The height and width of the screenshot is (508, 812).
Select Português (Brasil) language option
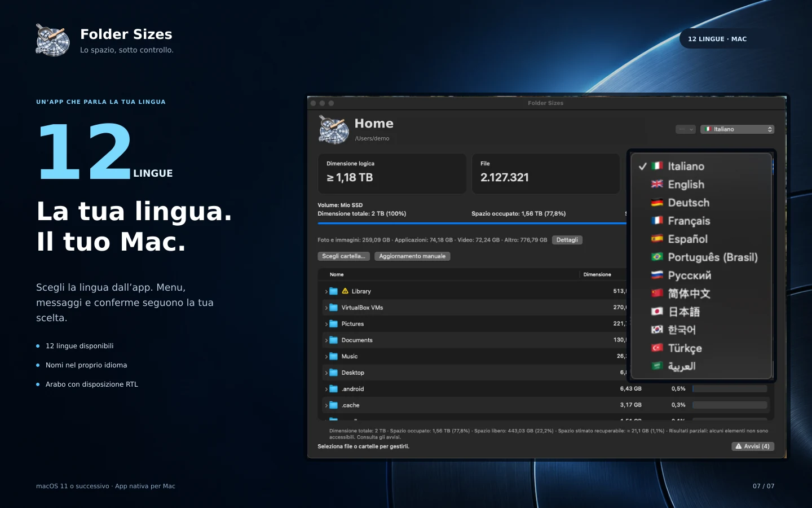(701, 257)
